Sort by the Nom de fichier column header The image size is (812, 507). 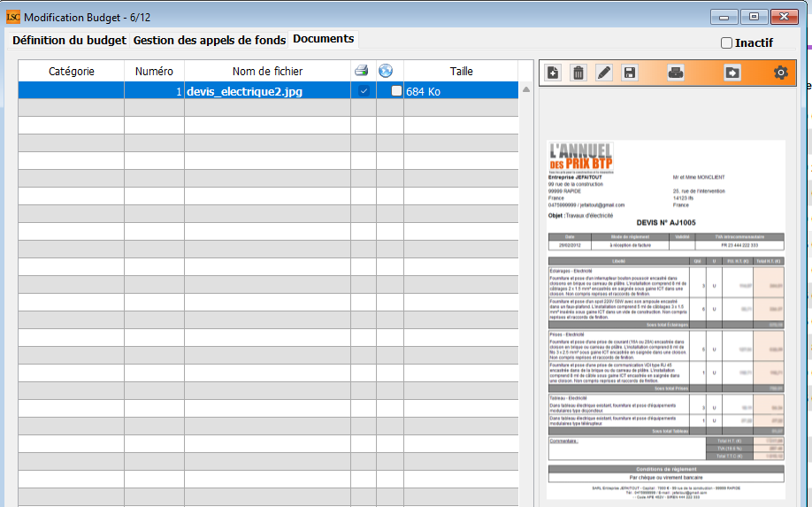tap(267, 71)
